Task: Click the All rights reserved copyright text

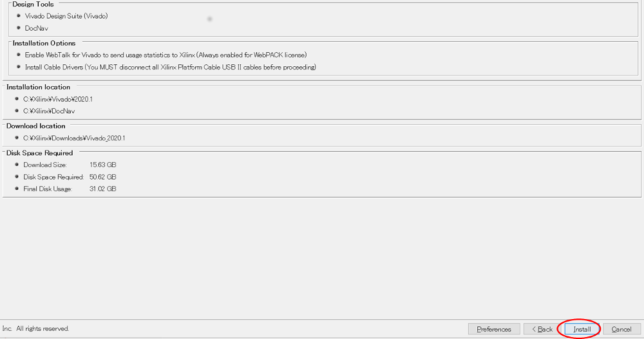Action: [43, 329]
